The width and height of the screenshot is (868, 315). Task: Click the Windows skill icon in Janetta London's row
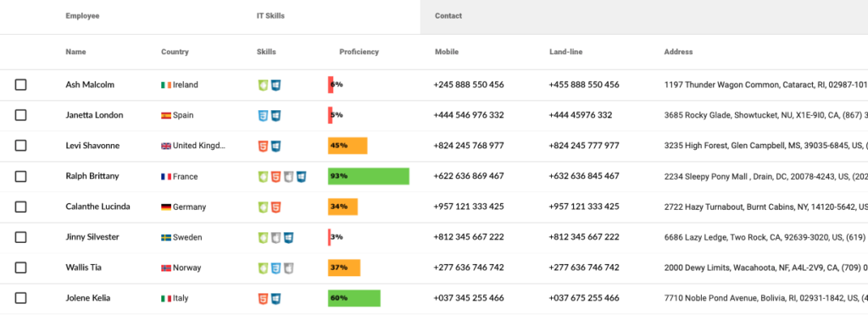[275, 115]
